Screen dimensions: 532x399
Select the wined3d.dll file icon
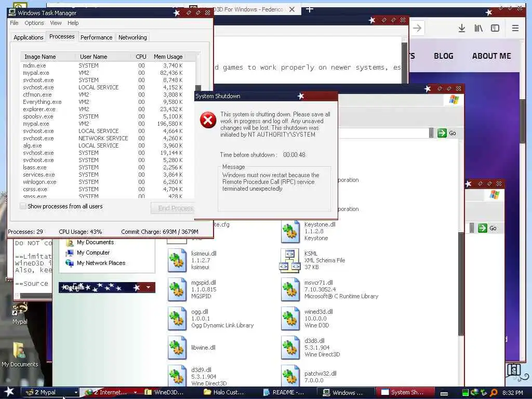tap(290, 318)
